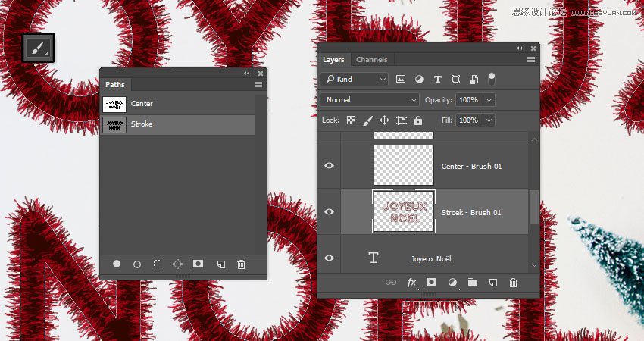Click type layer T thumbnail
This screenshot has width=644, height=341.
coord(373,258)
